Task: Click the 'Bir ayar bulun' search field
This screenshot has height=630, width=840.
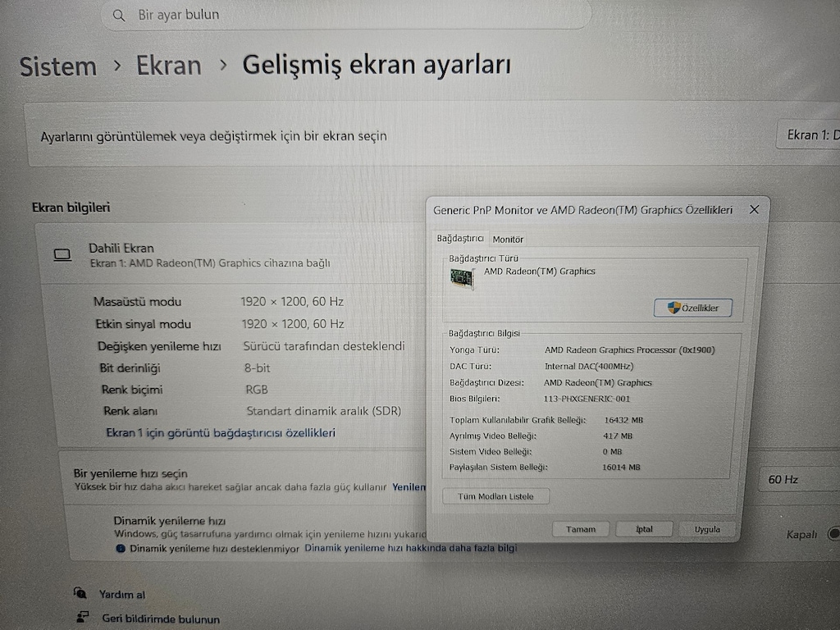Action: pyautogui.click(x=346, y=15)
